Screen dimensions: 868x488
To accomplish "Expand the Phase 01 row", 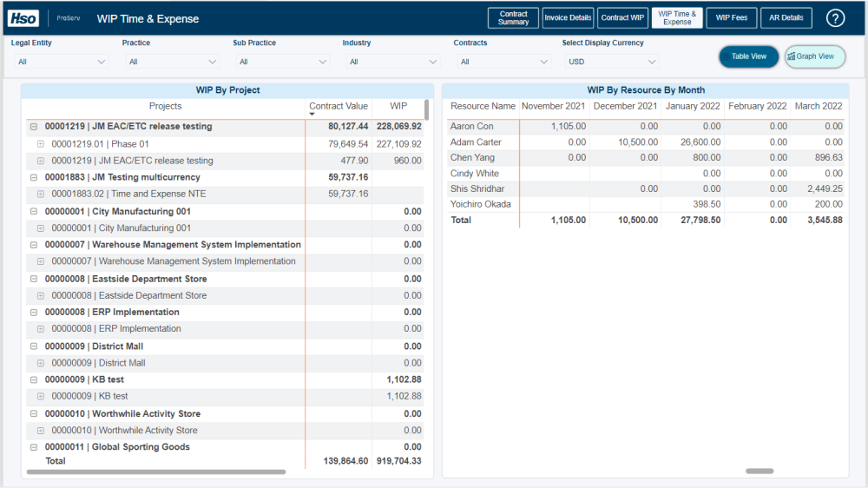I will click(x=41, y=144).
